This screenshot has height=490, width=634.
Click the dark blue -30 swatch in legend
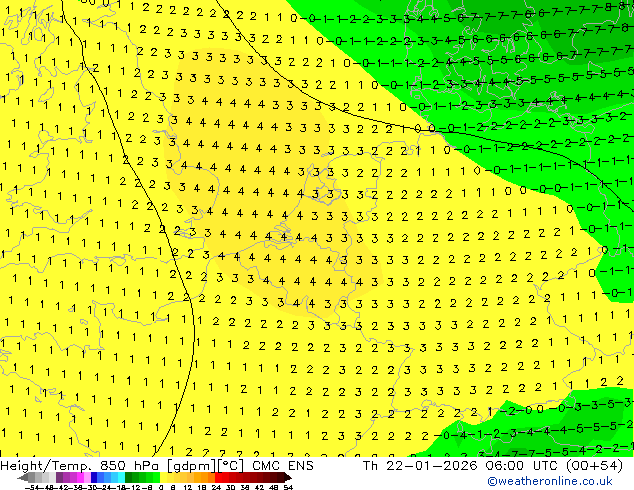click(94, 477)
